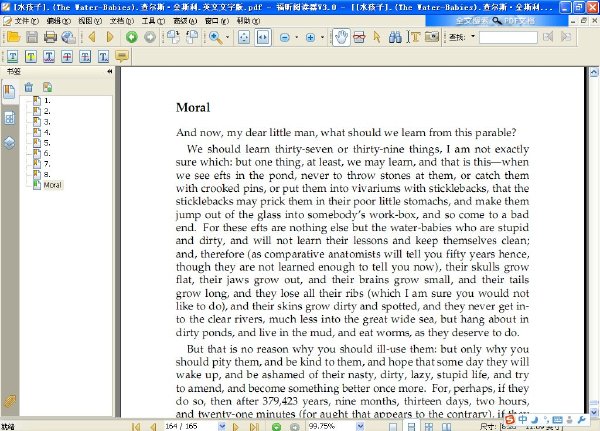Open the zoom tool dropdown arrow
600x431 pixels.
pyautogui.click(x=228, y=37)
